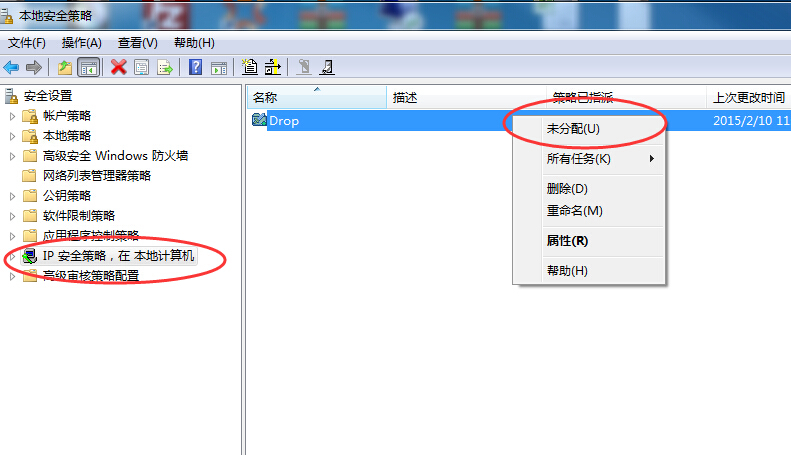
Task: Click the Manage IP filter lists icon
Action: coord(272,67)
